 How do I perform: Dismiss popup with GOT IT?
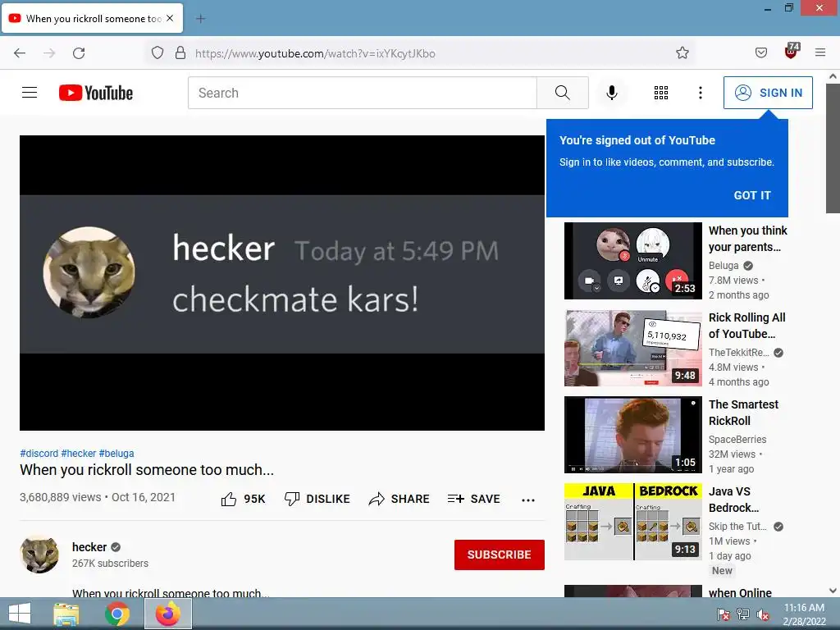coord(752,195)
